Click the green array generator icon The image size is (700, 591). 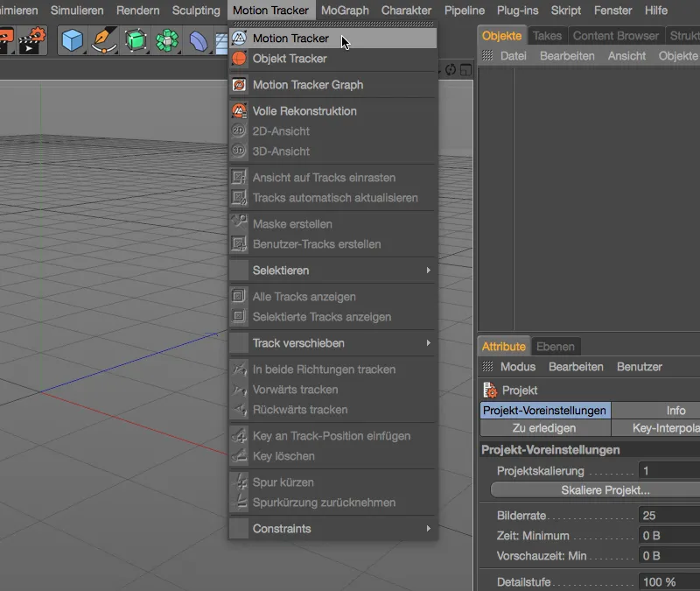coord(167,40)
